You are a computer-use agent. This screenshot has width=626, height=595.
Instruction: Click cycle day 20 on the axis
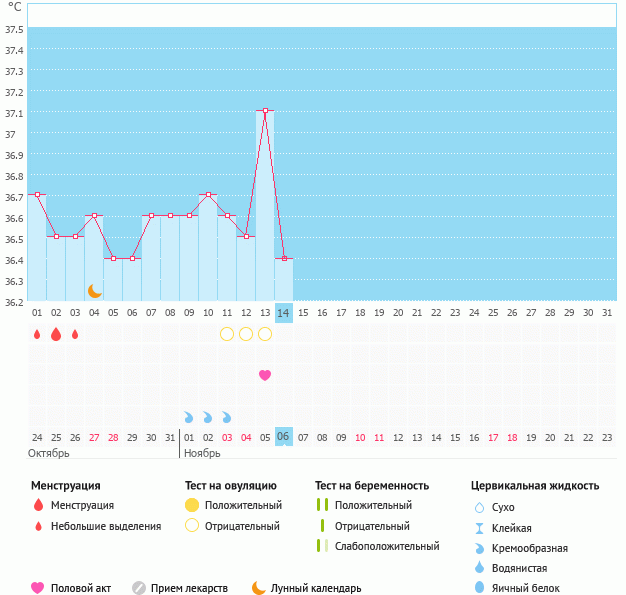click(x=398, y=313)
